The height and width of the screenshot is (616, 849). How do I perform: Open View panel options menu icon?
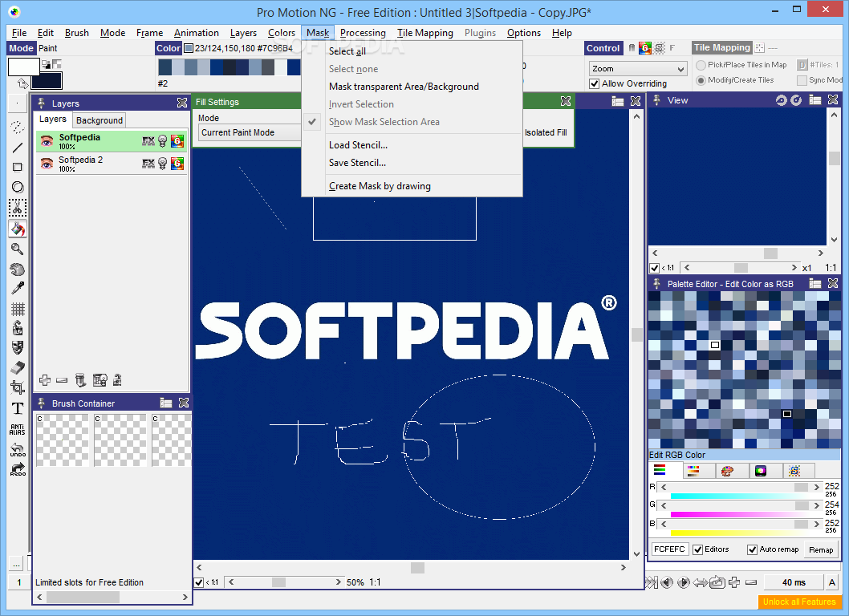pyautogui.click(x=814, y=100)
